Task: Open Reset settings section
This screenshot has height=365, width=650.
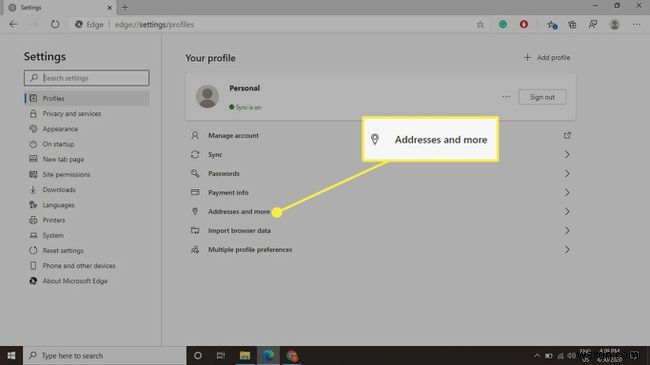Action: point(63,251)
